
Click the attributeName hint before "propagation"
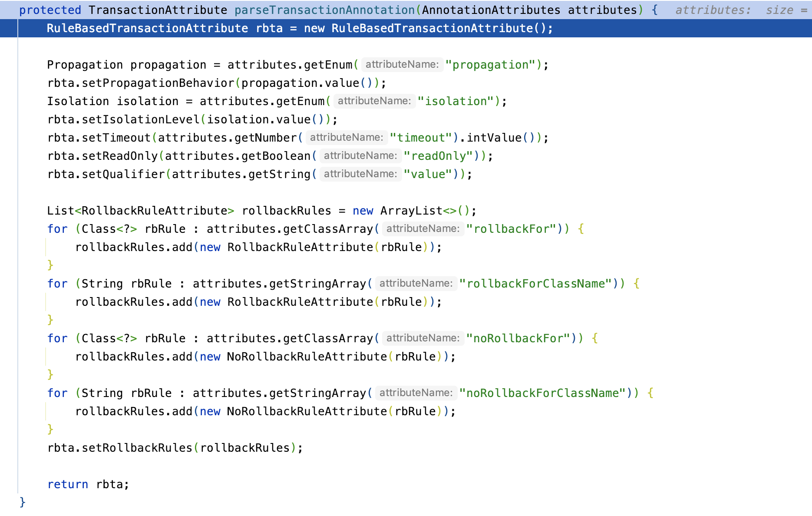click(x=402, y=65)
